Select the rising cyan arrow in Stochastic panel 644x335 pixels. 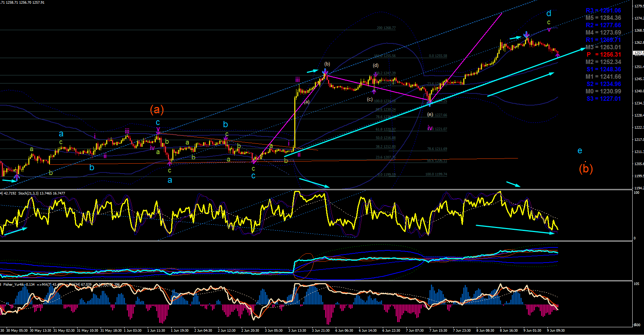[x=14, y=231]
